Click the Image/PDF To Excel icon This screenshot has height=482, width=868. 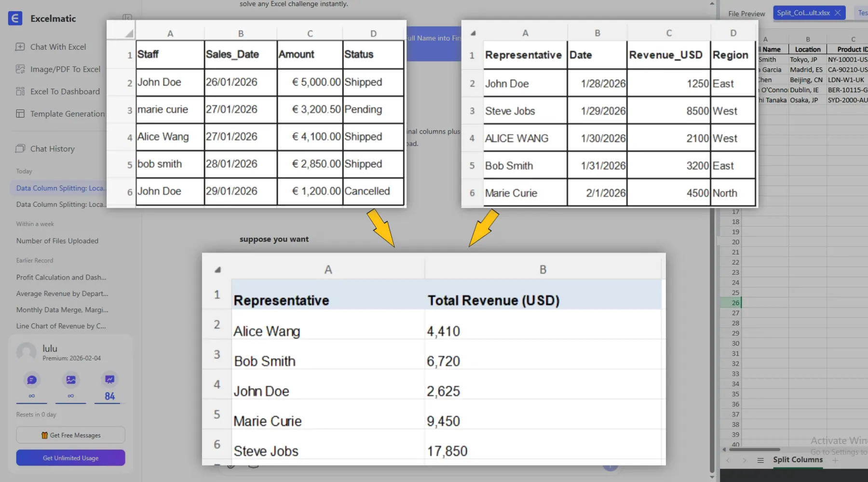pyautogui.click(x=20, y=69)
